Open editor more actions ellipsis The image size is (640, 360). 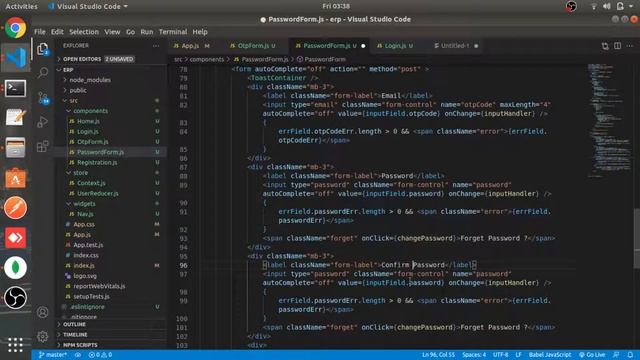pyautogui.click(x=630, y=46)
